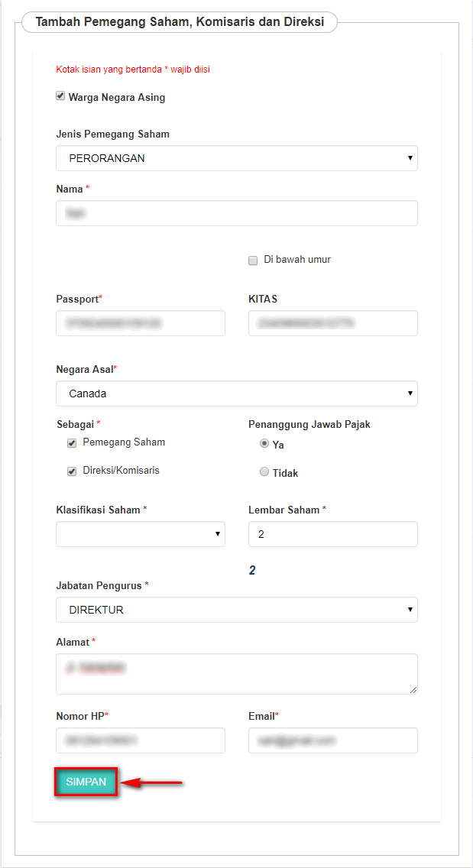The width and height of the screenshot is (473, 868).
Task: Select Ya for Penanggung Jawab Pajak
Action: [264, 444]
